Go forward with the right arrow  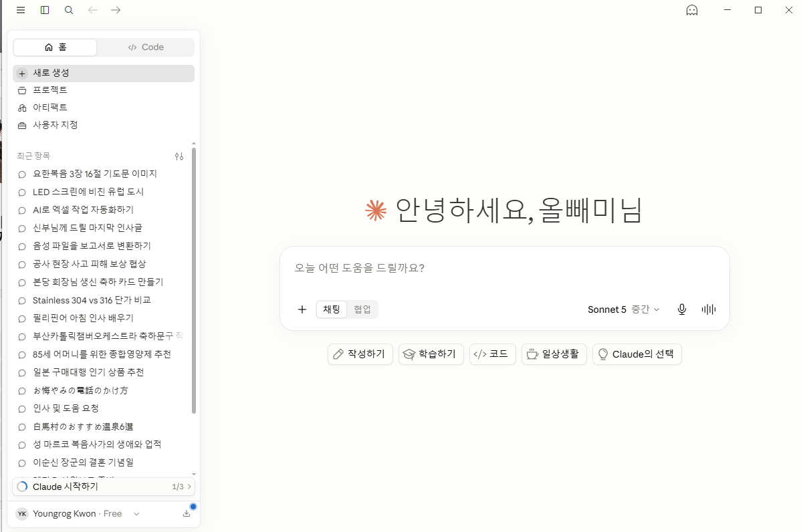tap(116, 10)
